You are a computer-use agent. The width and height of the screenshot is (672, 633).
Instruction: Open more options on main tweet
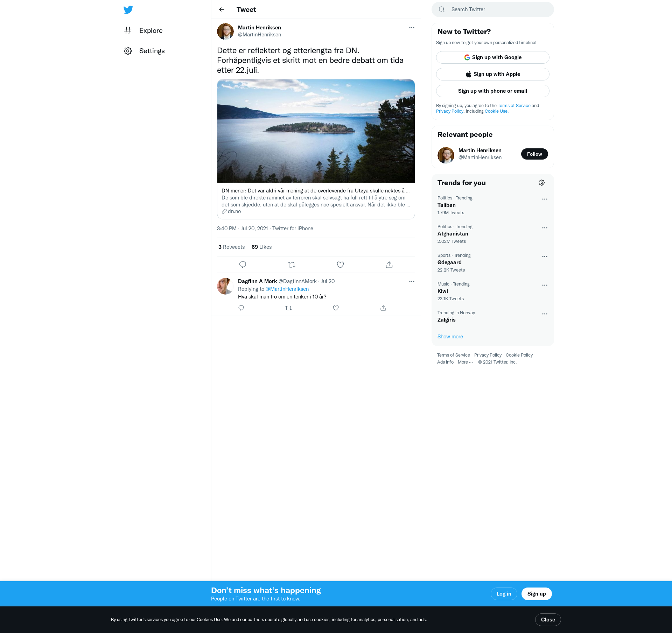tap(412, 28)
